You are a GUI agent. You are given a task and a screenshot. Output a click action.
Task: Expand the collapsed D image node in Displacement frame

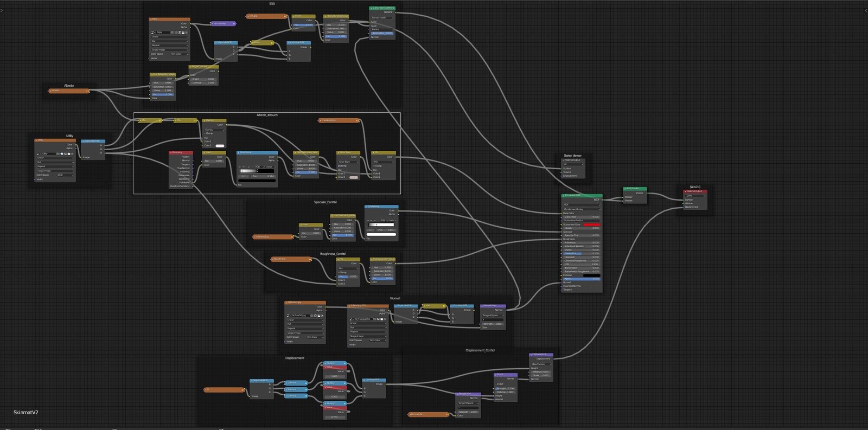click(x=207, y=389)
